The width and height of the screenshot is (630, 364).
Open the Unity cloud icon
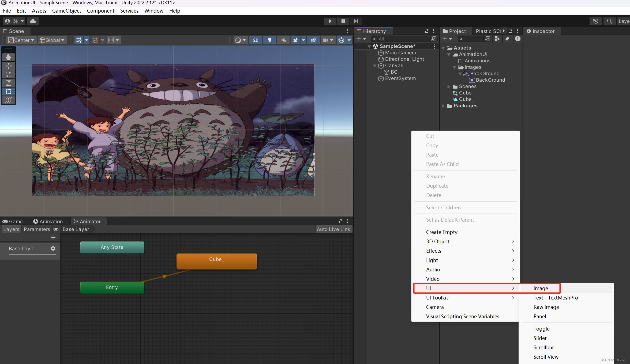coord(33,21)
